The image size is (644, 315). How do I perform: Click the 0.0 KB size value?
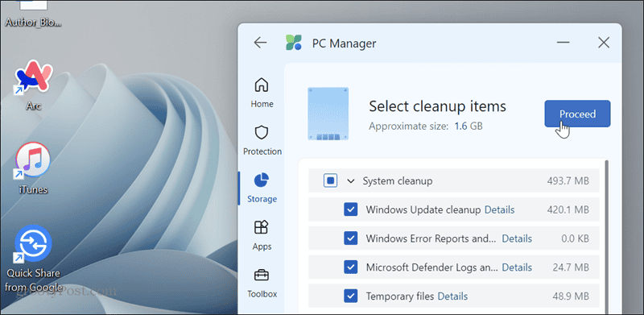click(576, 238)
